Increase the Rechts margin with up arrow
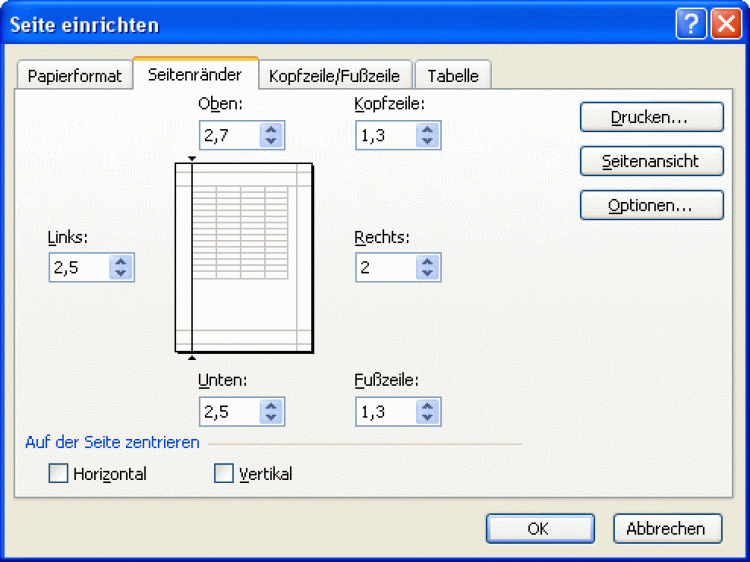750x562 pixels. (x=427, y=262)
